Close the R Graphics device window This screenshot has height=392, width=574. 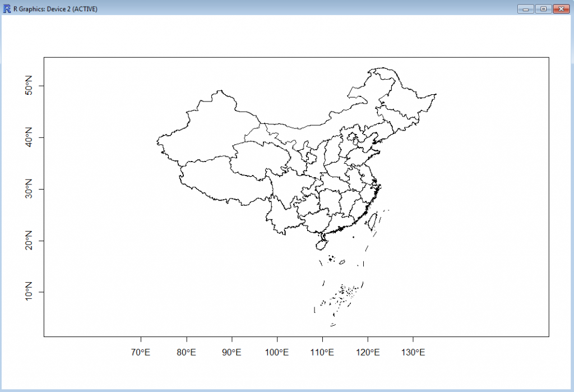[562, 8]
